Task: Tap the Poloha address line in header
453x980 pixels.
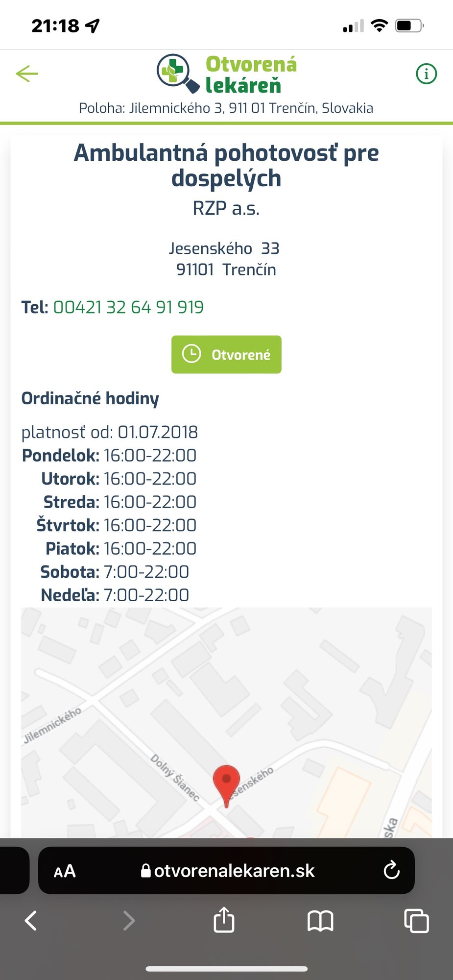Action: [x=226, y=108]
